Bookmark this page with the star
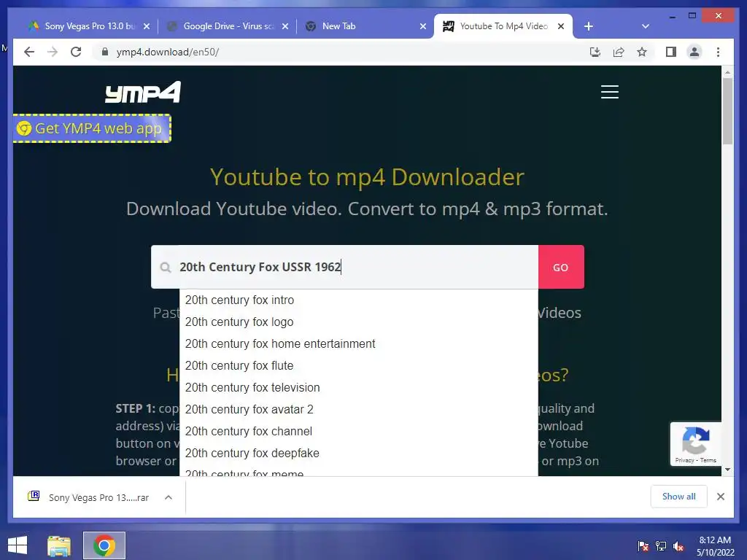Viewport: 747px width, 560px height. 642,52
